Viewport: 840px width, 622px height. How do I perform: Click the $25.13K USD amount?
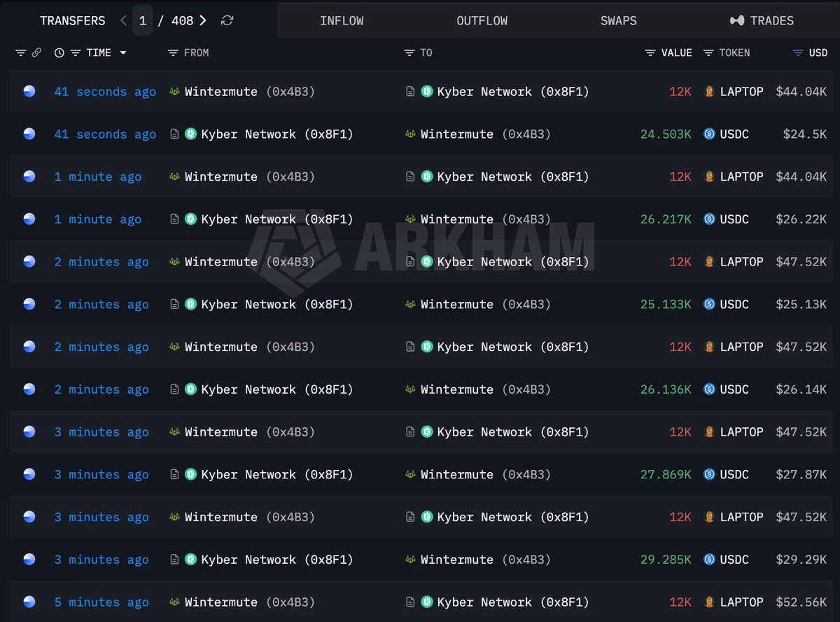(801, 305)
